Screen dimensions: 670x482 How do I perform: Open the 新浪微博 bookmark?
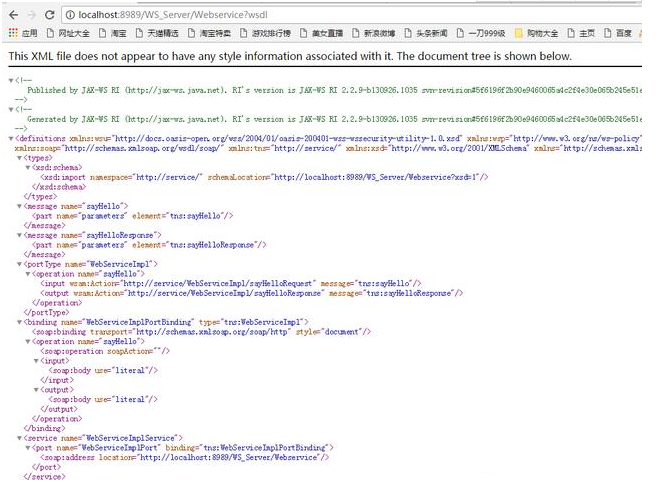[374, 33]
